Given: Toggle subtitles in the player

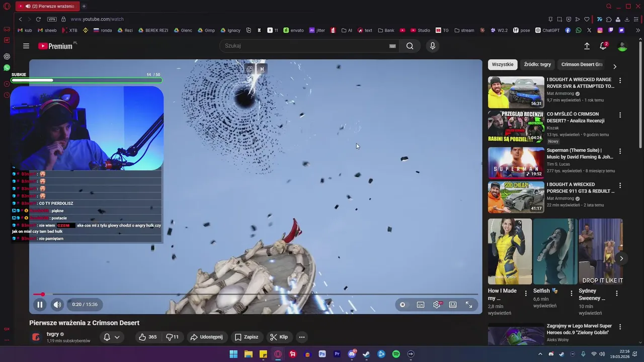Looking at the screenshot, I should [421, 305].
